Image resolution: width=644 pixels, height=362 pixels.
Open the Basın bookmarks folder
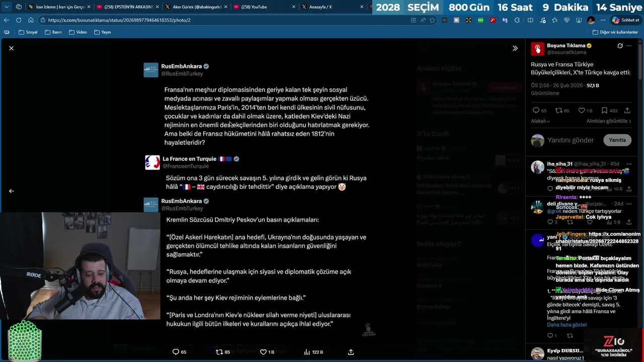[53, 32]
